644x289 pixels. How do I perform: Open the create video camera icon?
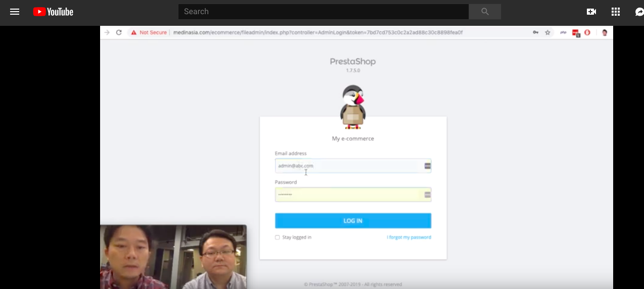591,12
